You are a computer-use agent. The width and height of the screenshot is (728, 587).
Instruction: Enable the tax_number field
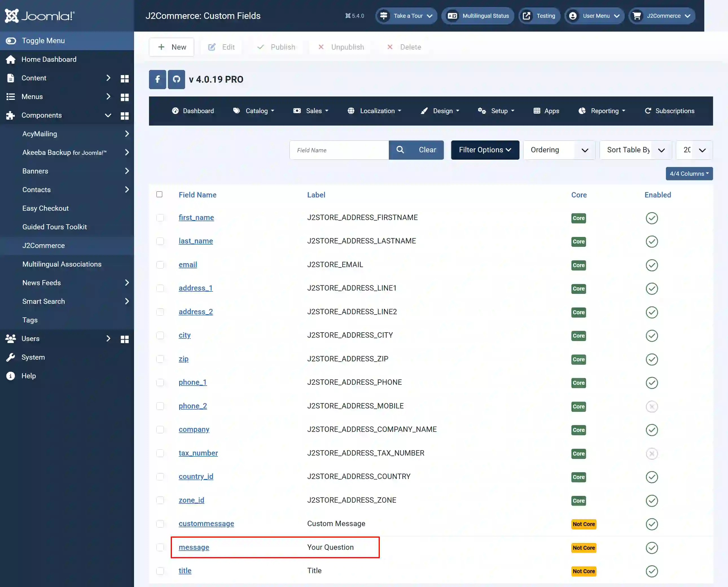(x=652, y=454)
